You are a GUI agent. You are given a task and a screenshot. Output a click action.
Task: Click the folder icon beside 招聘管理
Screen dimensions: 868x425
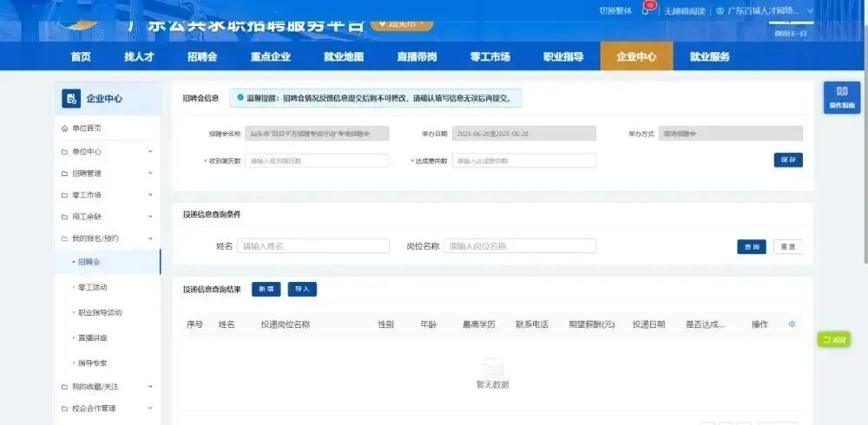65,173
